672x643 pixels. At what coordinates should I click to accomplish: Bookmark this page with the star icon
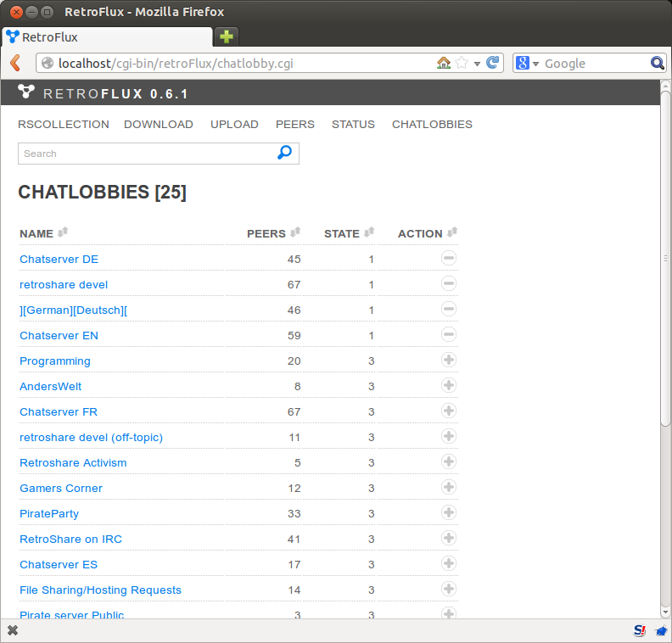[x=462, y=63]
